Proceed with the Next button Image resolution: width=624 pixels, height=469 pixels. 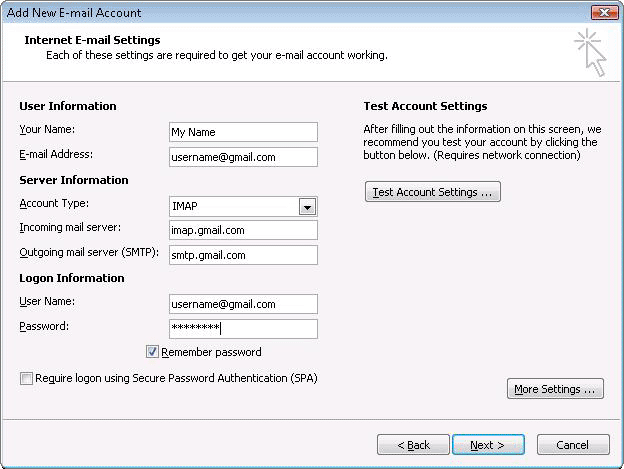coord(488,445)
